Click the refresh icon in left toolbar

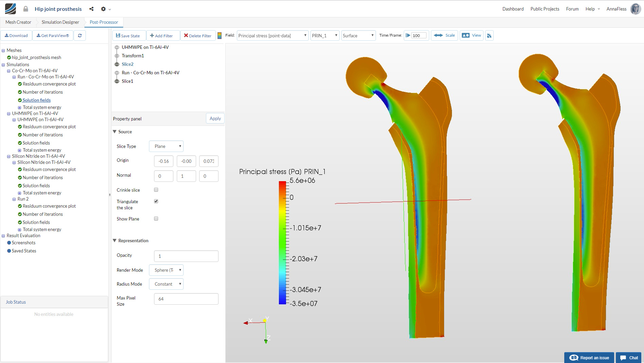[x=80, y=36]
